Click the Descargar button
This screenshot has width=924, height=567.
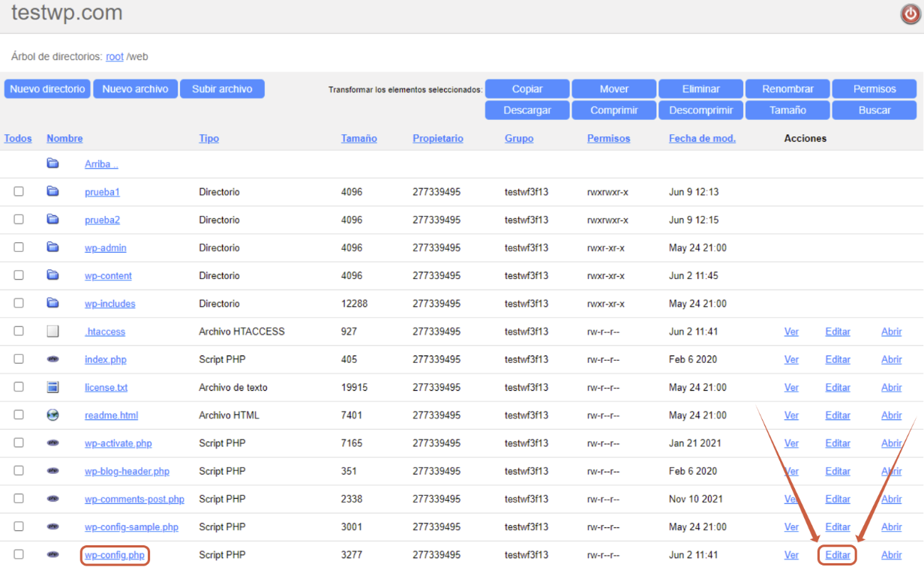click(x=527, y=110)
